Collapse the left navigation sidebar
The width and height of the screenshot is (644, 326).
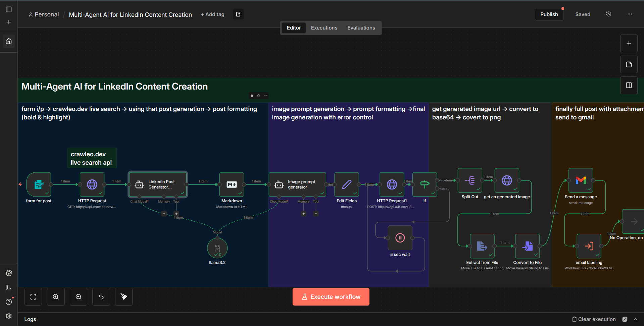8,9
